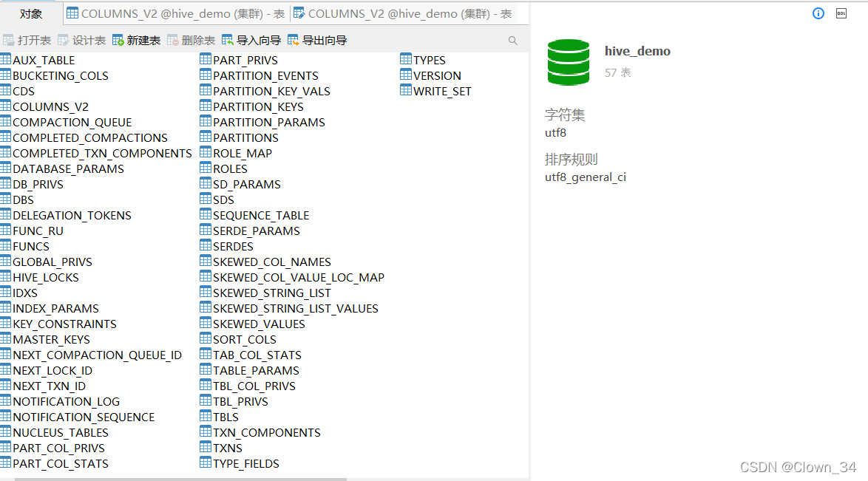This screenshot has height=481, width=868.
Task: Select NEXT_LOCK_ID table name
Action: (x=52, y=370)
